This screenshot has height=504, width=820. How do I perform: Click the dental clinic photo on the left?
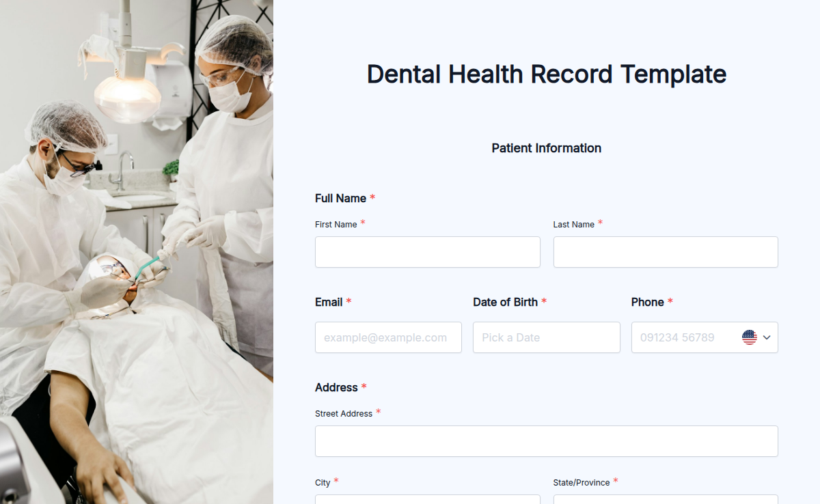click(137, 252)
